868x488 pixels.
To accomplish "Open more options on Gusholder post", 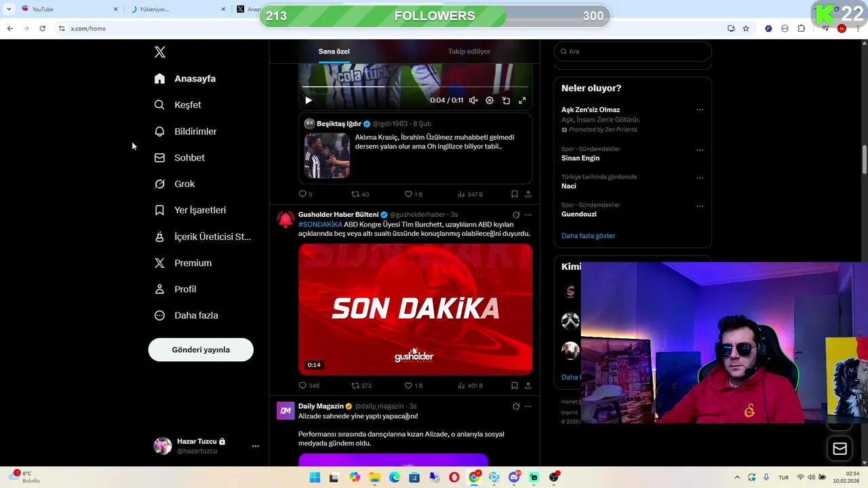I will (528, 215).
